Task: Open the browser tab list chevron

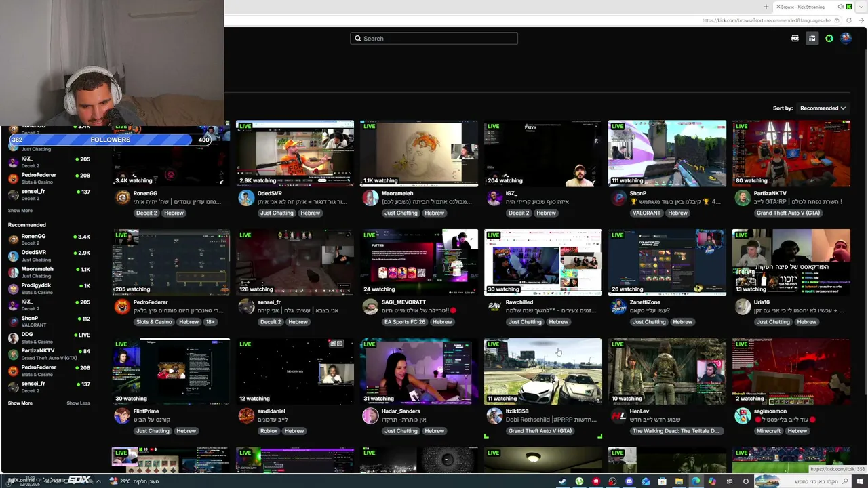Action: click(x=860, y=7)
